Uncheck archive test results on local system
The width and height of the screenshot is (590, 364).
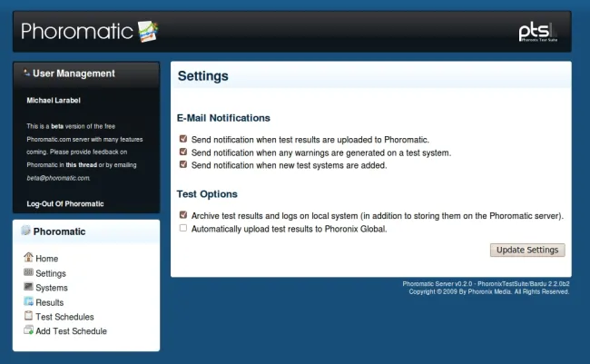pos(183,216)
